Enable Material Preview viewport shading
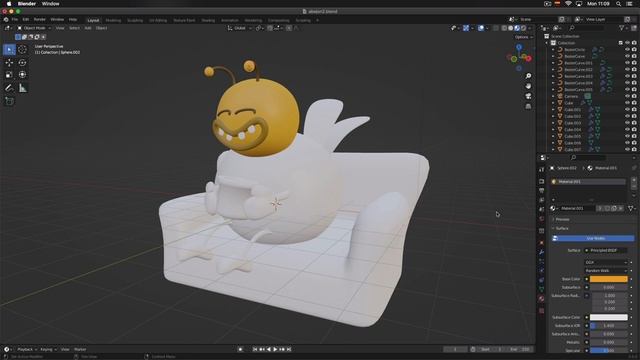640x360 pixels. (x=517, y=28)
